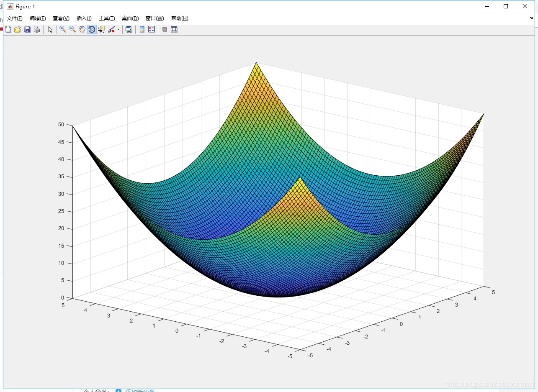Screen dimensions: 538x392
Task: Select the Data Cursor tool
Action: click(x=101, y=29)
